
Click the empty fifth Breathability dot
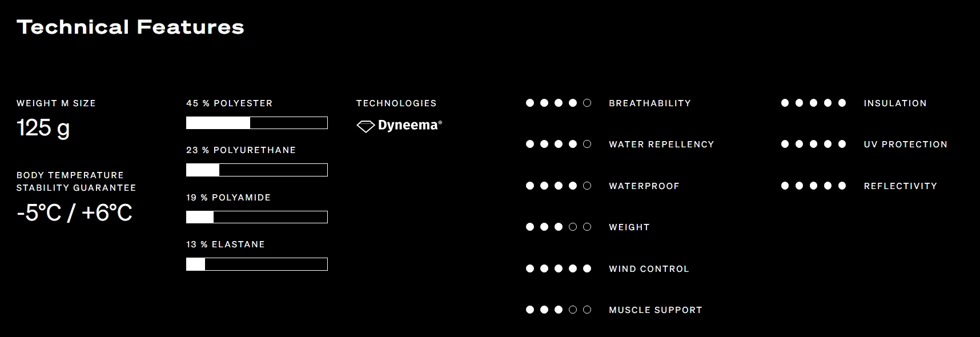[587, 103]
